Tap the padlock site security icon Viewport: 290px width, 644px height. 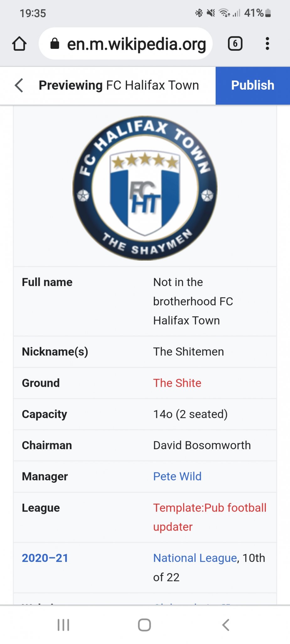(x=55, y=44)
